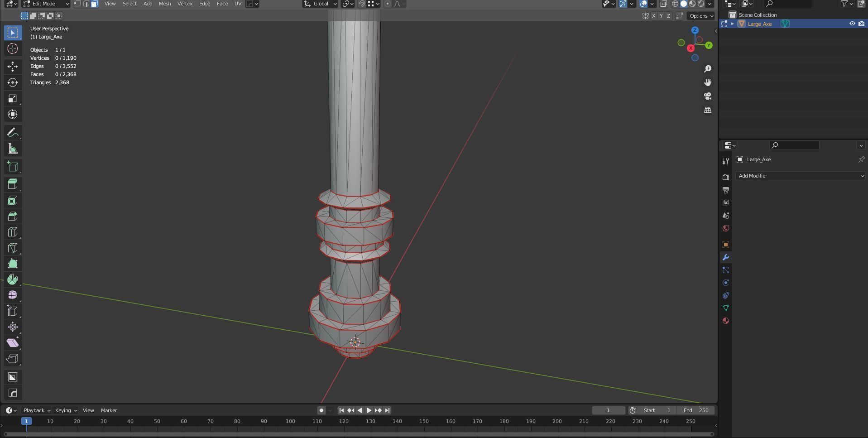Toggle Large_Axe render visibility camera icon
The image size is (868, 438).
[x=861, y=24]
